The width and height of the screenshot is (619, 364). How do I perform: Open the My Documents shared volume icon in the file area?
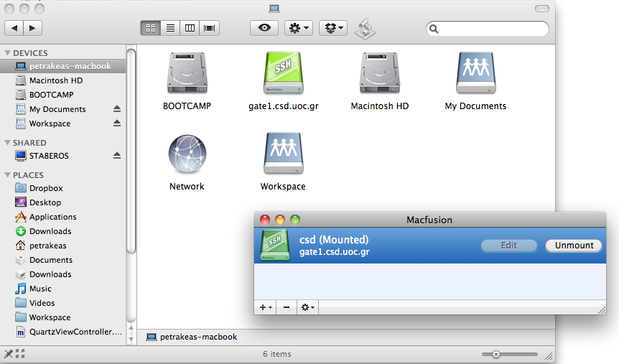point(475,73)
